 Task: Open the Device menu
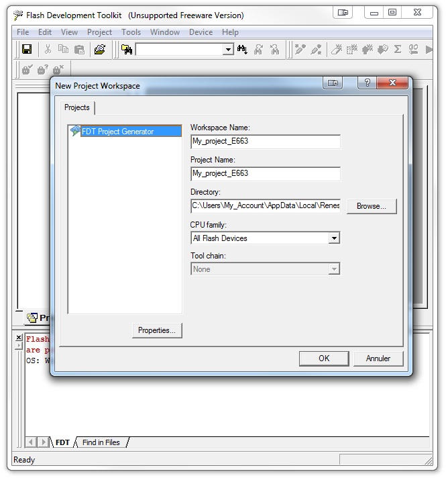tap(201, 32)
